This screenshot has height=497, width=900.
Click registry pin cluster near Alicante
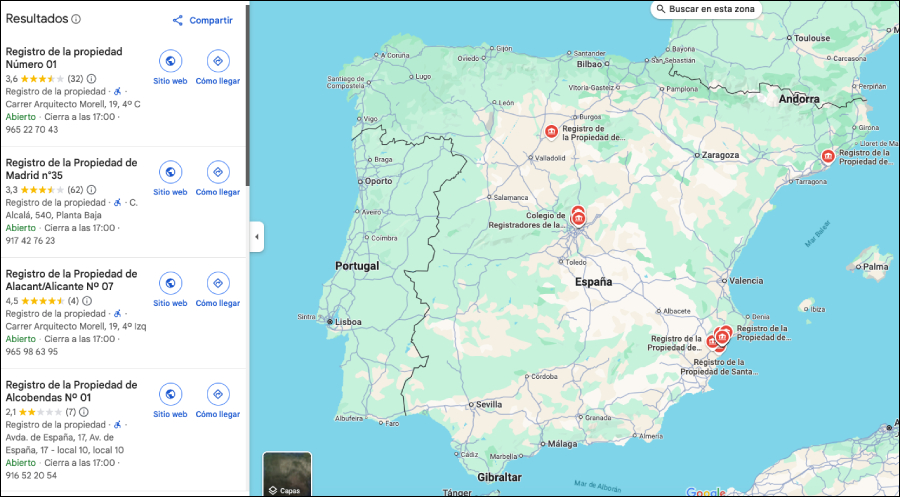(721, 337)
